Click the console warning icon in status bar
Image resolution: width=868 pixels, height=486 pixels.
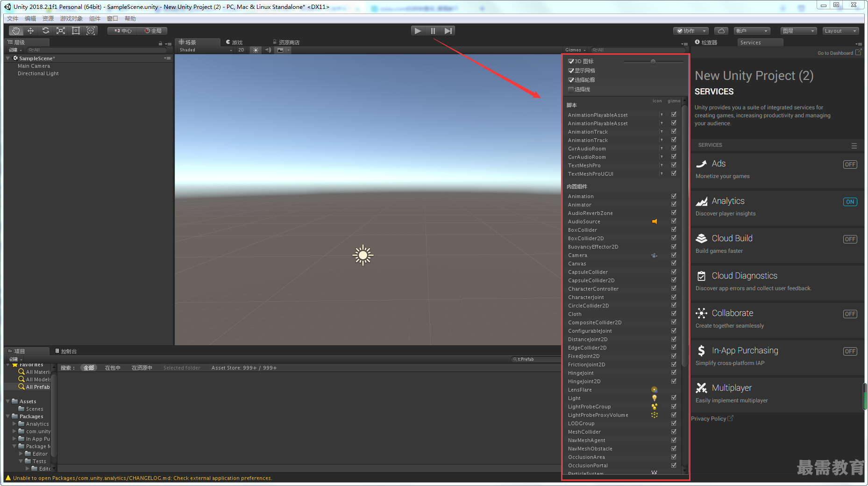point(8,478)
